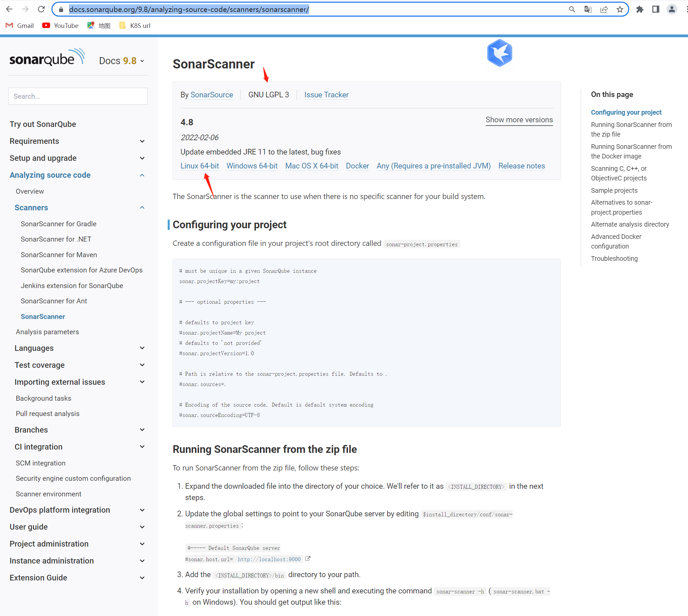688x616 pixels.
Task: Click the blue bird floating icon
Action: pos(499,53)
